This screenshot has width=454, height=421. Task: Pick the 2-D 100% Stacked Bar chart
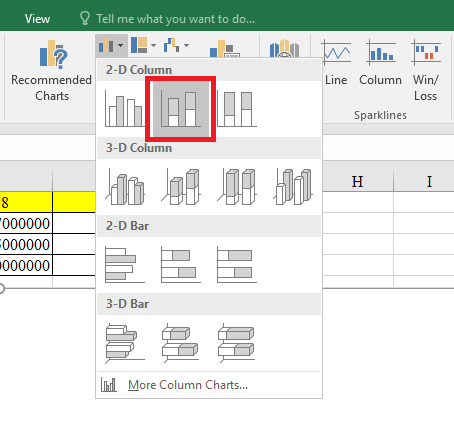click(237, 265)
